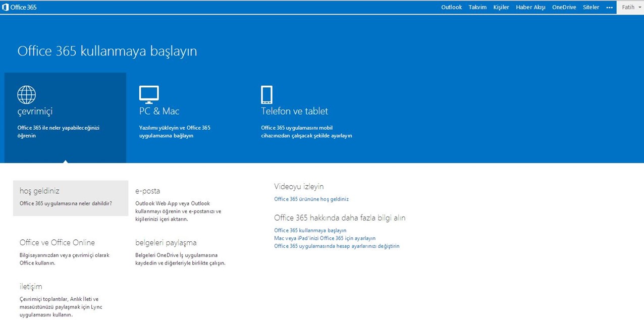The height and width of the screenshot is (320, 644).
Task: Open the belgeleri paylaşma section
Action: tap(166, 243)
